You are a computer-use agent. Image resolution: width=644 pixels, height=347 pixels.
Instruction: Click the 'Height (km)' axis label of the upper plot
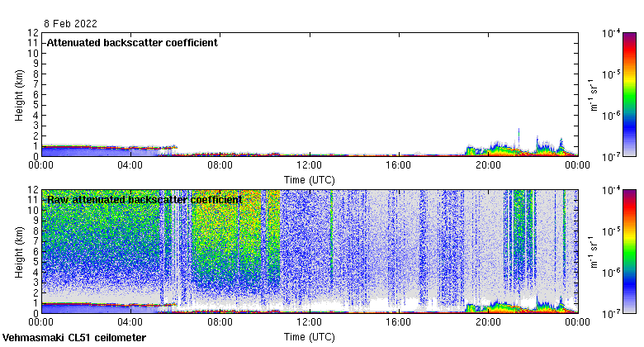19,95
